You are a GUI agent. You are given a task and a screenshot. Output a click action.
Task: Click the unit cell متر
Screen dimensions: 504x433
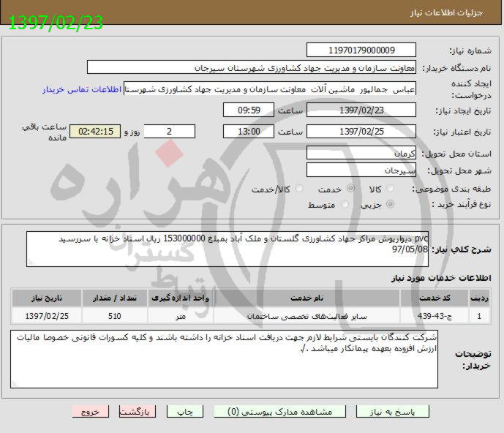tap(181, 316)
